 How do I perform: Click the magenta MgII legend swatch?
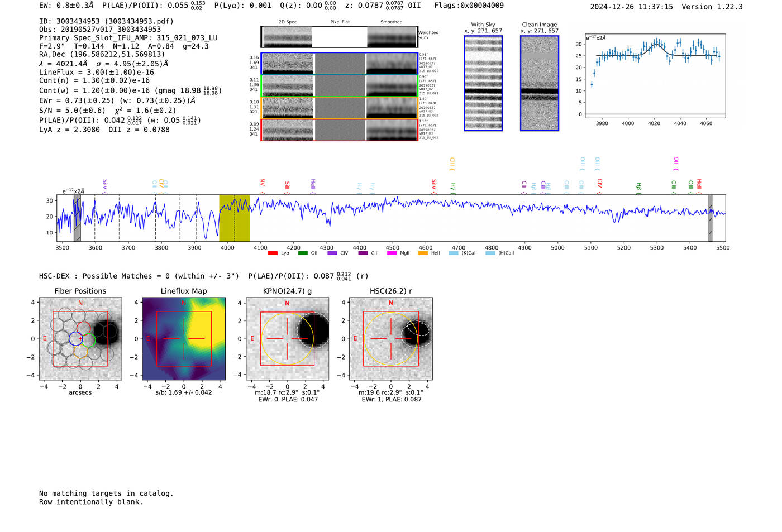pyautogui.click(x=392, y=253)
